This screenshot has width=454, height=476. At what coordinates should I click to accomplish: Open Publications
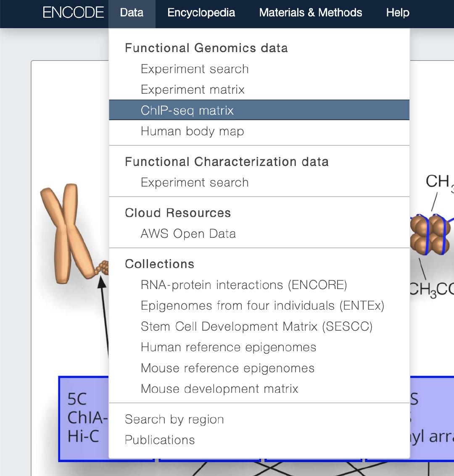[160, 440]
